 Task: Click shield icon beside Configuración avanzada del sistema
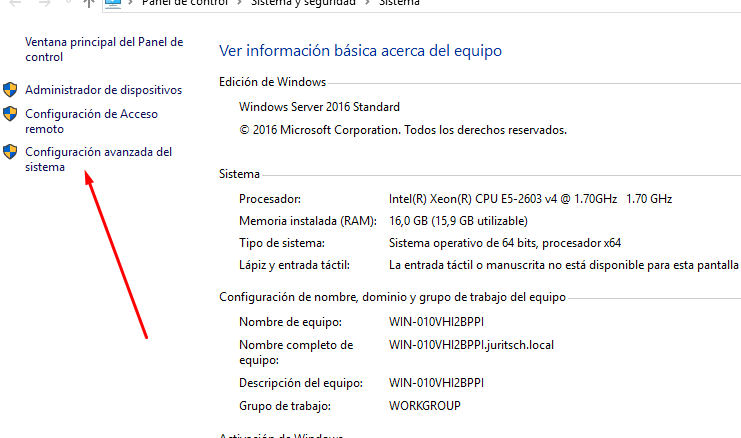10,152
